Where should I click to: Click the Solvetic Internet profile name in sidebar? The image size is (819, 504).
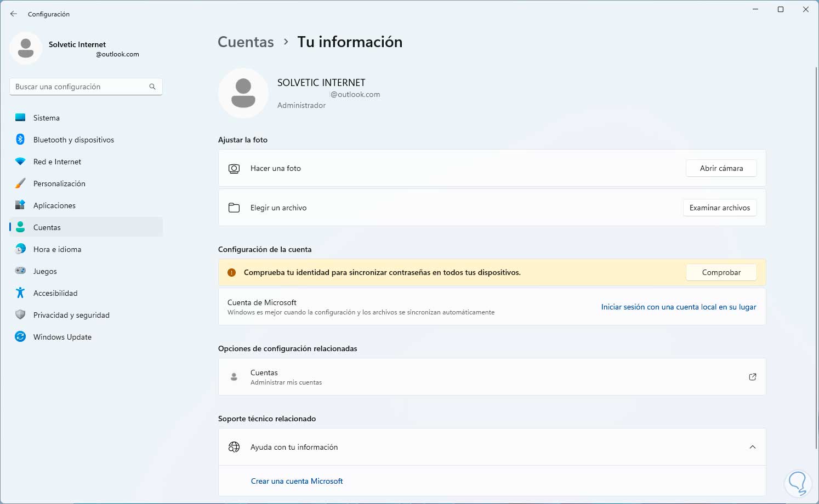pyautogui.click(x=77, y=44)
